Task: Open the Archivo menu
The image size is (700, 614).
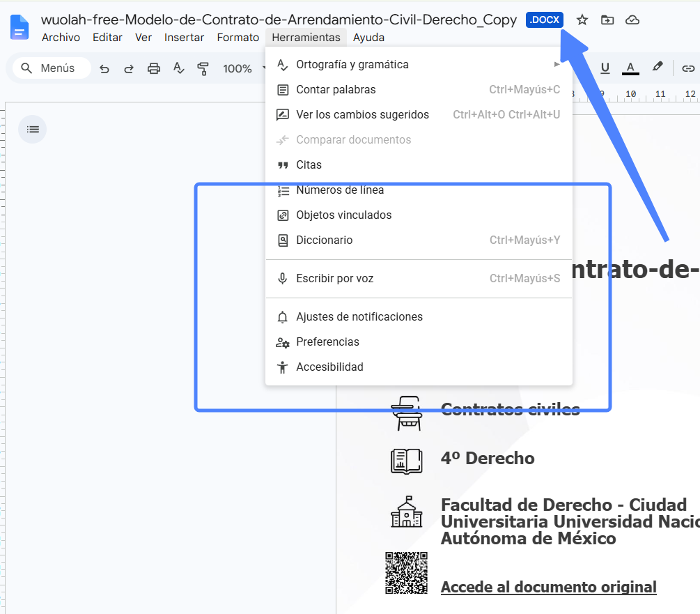Action: [x=61, y=38]
